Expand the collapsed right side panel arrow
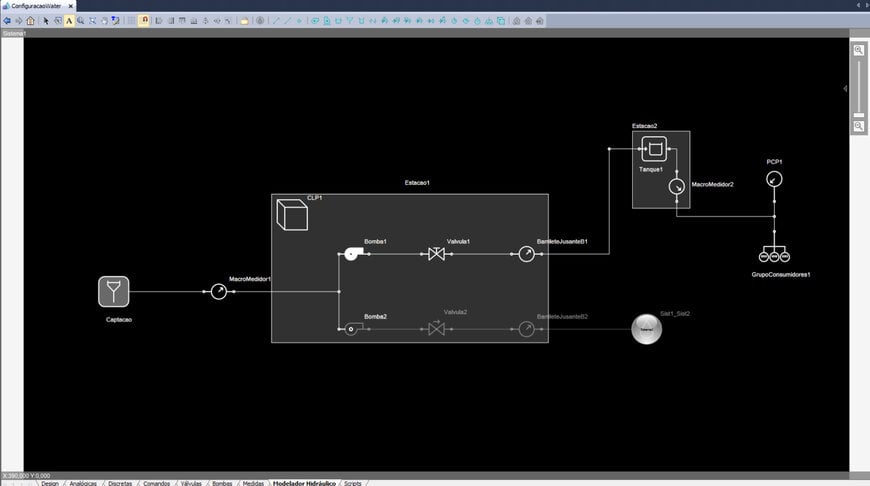The height and width of the screenshot is (486, 870). (845, 89)
